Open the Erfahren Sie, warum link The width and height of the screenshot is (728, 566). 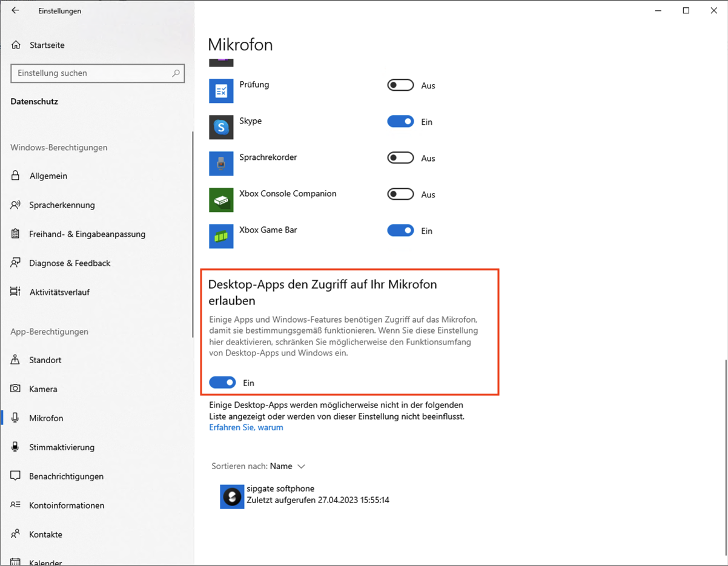[x=246, y=427]
